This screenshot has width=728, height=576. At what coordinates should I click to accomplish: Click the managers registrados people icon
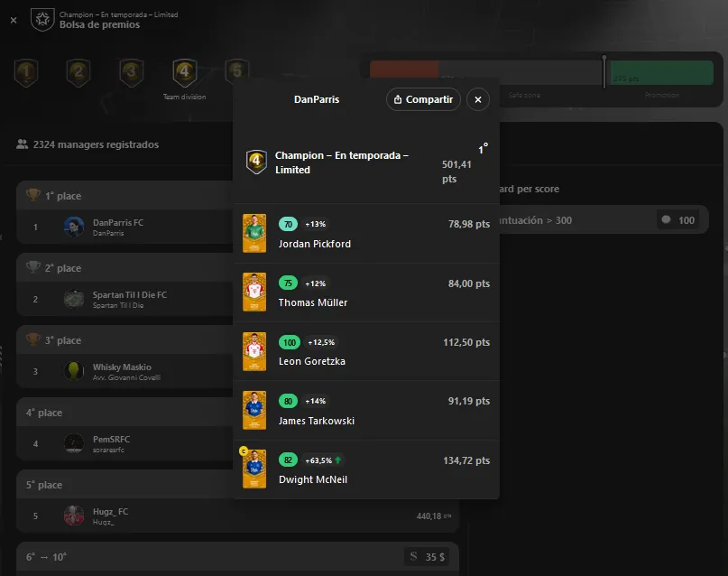22,144
